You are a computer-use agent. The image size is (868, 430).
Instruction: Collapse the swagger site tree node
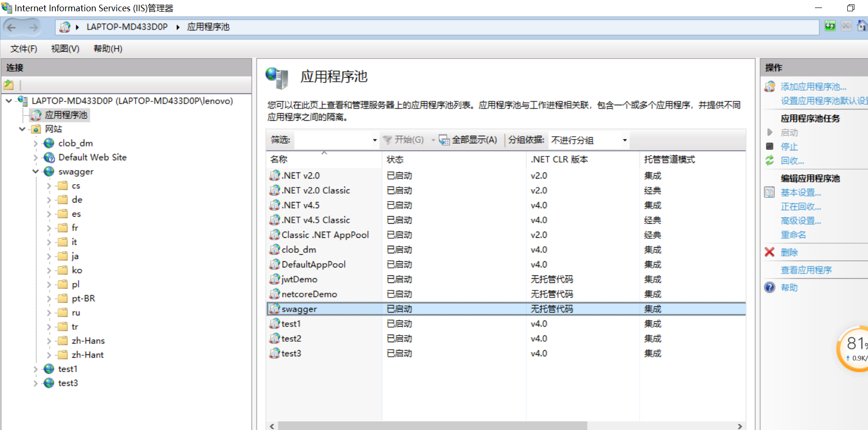36,172
